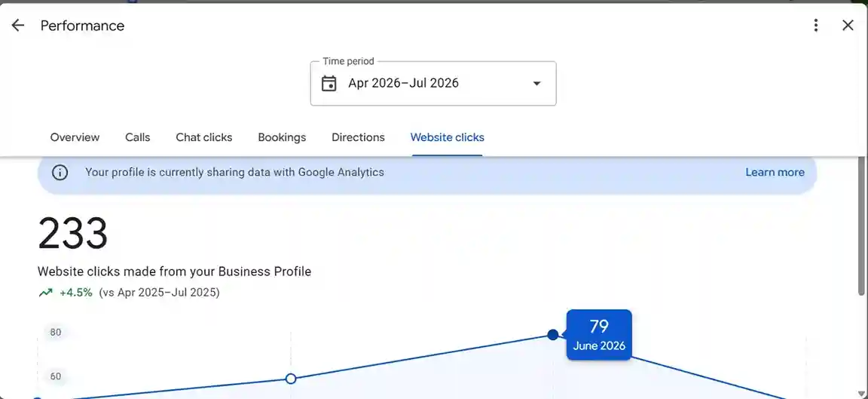Close the Performance panel with X
This screenshot has height=399, width=868.
[x=848, y=26]
